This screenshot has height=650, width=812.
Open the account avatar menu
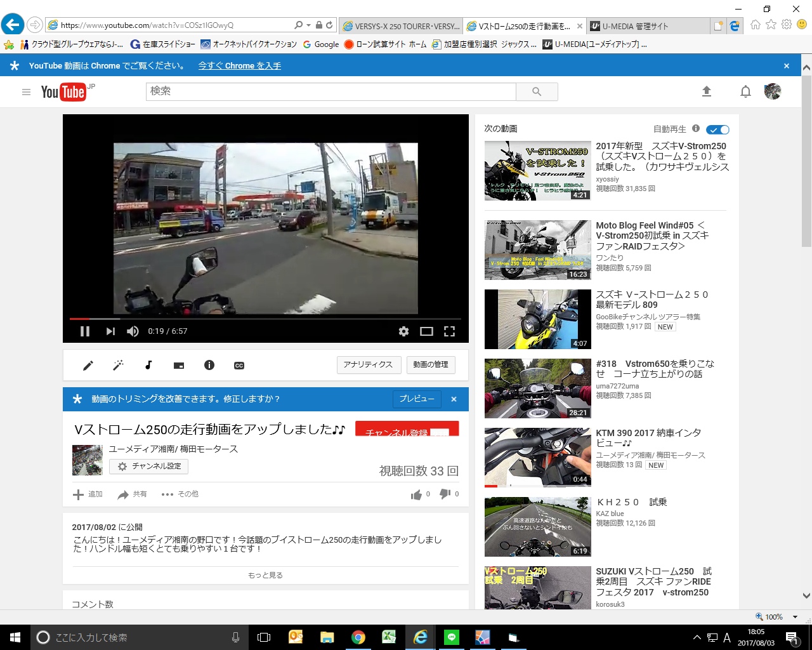pos(772,91)
